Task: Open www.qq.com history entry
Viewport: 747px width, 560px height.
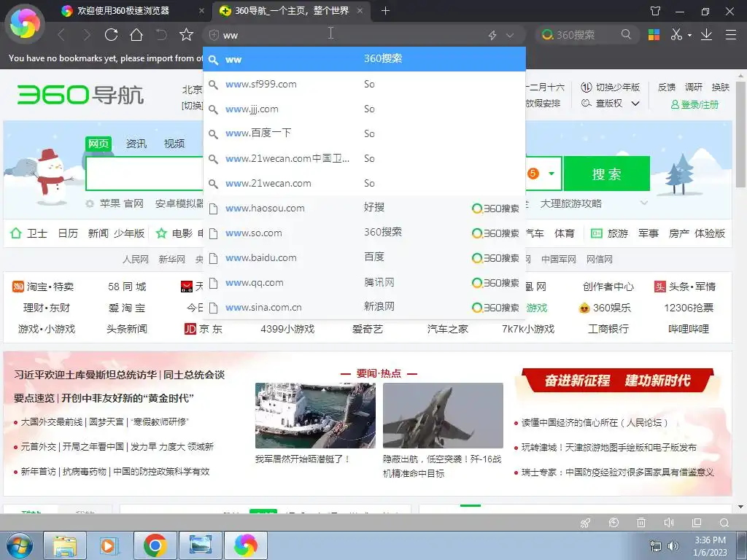Action: pos(365,282)
